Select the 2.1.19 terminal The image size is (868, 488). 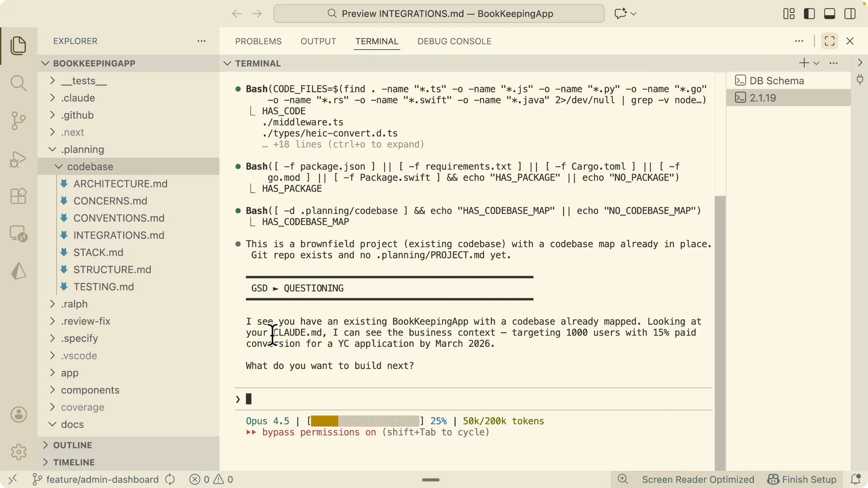tap(788, 98)
